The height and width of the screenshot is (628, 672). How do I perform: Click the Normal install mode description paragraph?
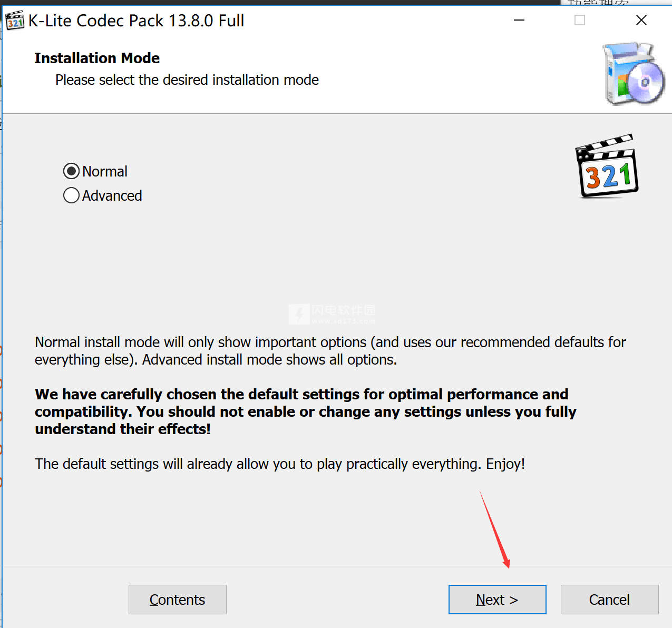click(330, 351)
